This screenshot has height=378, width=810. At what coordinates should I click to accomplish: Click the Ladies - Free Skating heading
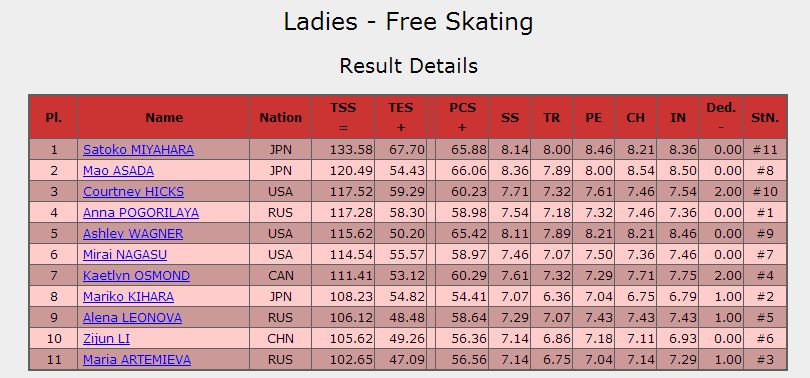pos(408,22)
